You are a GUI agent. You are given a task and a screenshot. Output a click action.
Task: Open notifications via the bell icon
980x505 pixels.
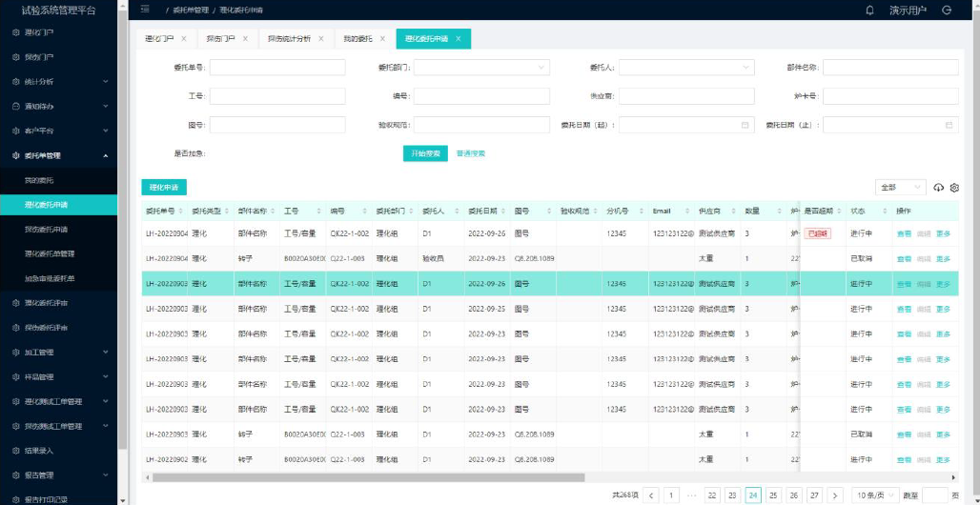point(869,10)
